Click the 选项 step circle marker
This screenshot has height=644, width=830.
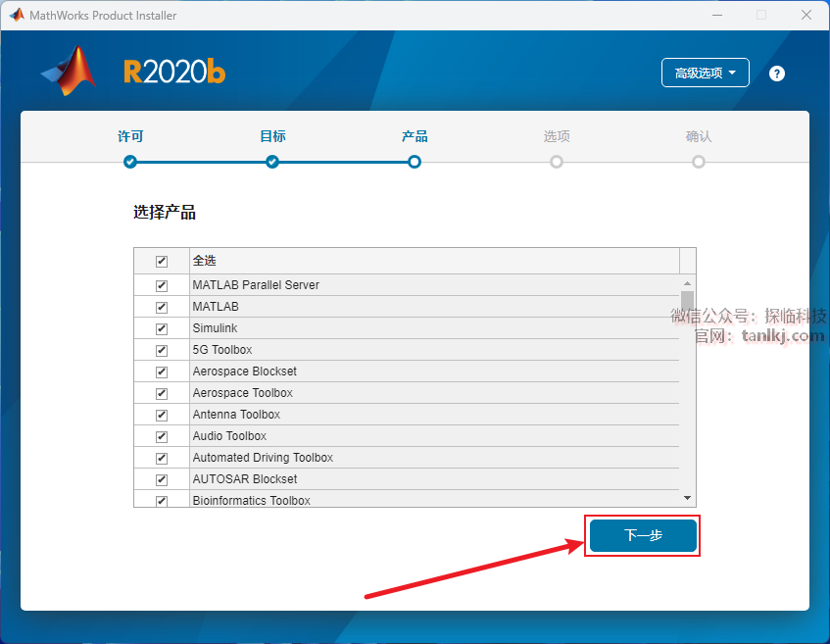pos(557,162)
